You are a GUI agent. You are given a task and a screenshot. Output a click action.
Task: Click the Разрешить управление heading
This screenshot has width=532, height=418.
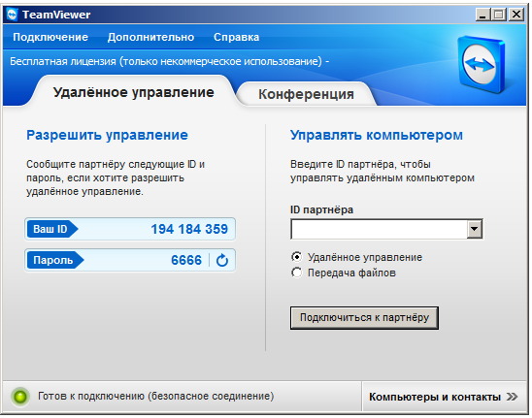(x=107, y=135)
